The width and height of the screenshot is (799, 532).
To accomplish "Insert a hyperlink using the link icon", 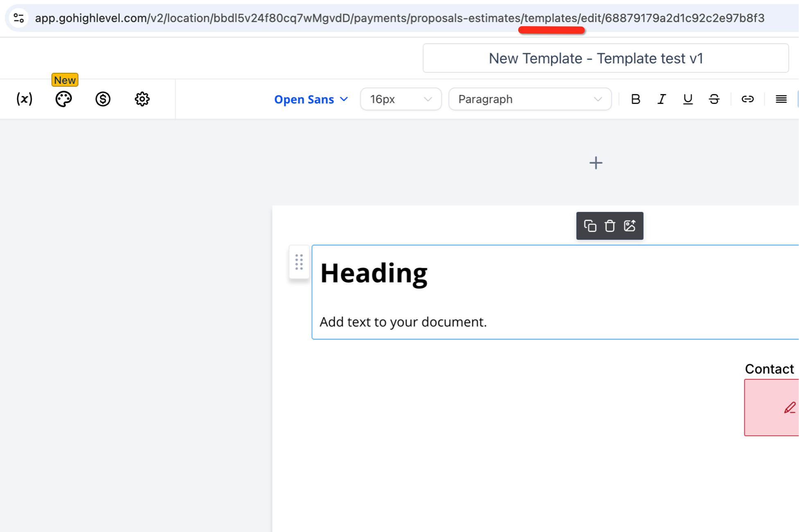I will click(x=747, y=99).
